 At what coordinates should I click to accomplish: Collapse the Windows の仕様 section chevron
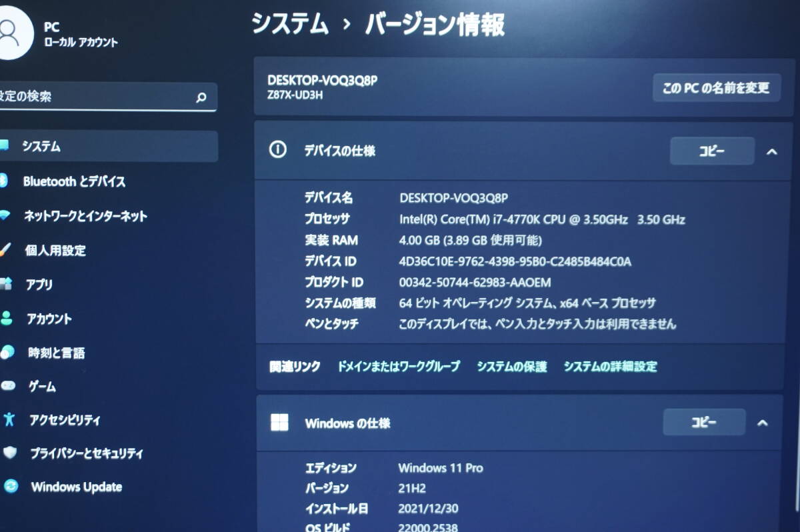[763, 423]
